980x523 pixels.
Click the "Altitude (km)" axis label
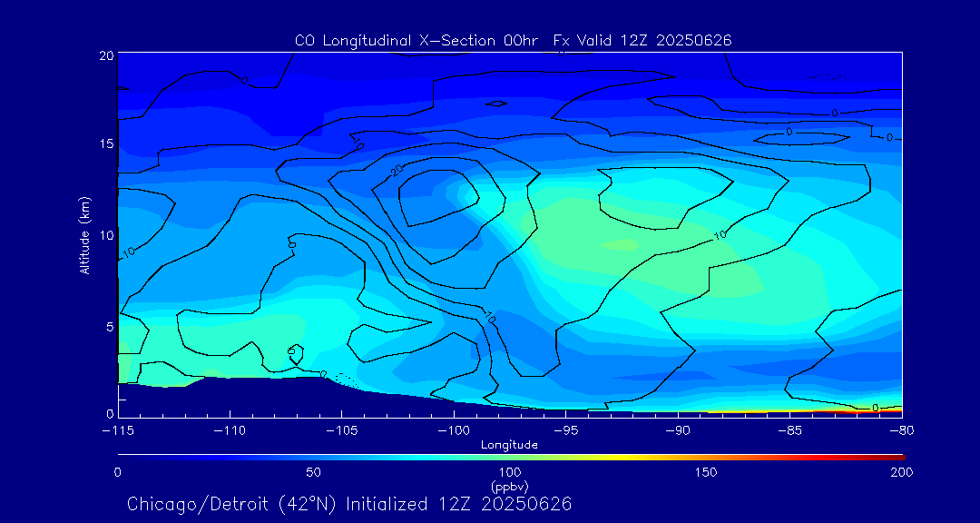84,234
